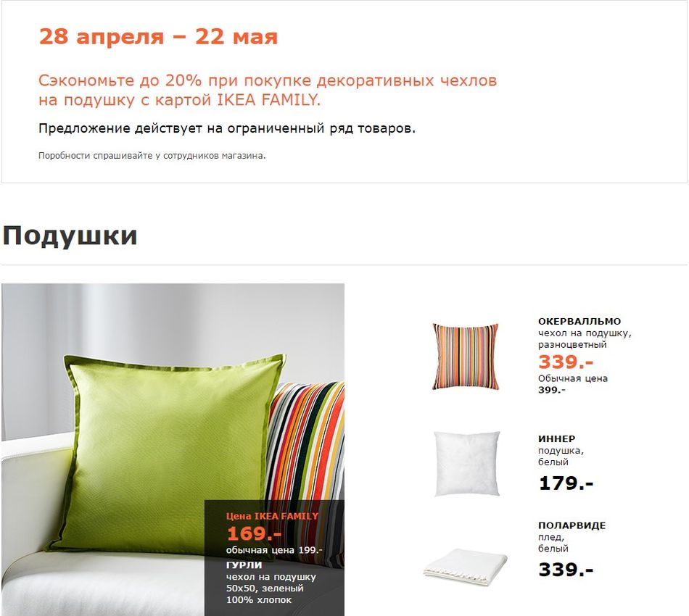This screenshot has width=689, height=616.
Task: Click the orange IKEA FAMILY savings offer text
Action: pos(268,90)
